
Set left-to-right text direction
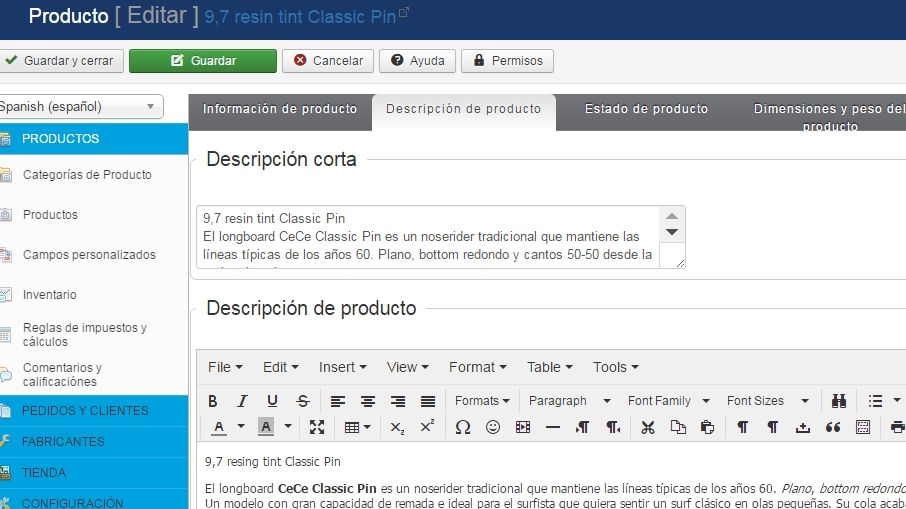pos(582,428)
